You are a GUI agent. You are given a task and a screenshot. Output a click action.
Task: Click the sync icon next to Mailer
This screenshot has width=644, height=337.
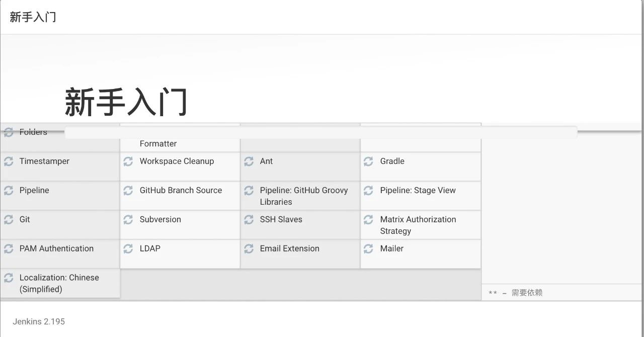[x=368, y=249]
